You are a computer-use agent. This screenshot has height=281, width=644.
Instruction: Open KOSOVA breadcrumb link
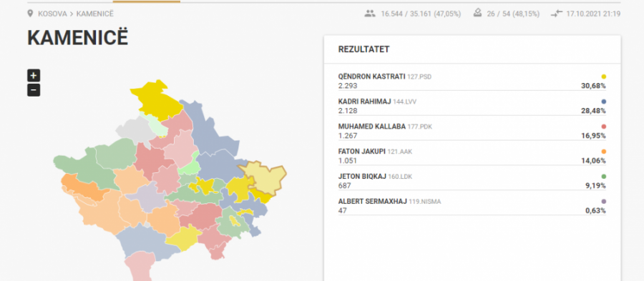pos(52,14)
